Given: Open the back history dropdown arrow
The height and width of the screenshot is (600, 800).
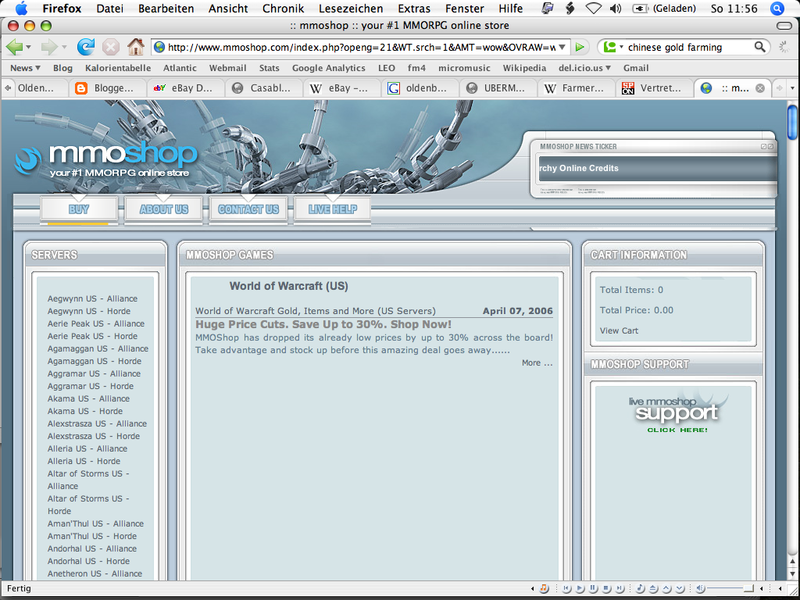Looking at the screenshot, I should (29, 47).
